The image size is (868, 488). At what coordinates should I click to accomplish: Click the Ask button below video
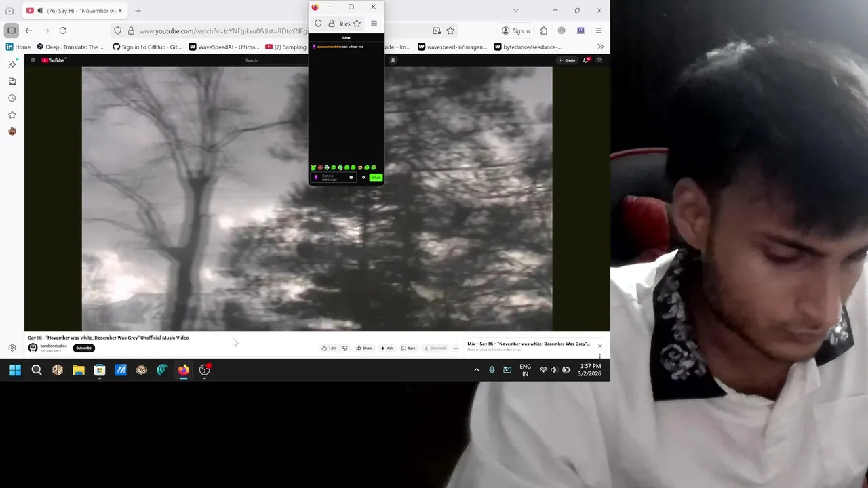pos(387,348)
